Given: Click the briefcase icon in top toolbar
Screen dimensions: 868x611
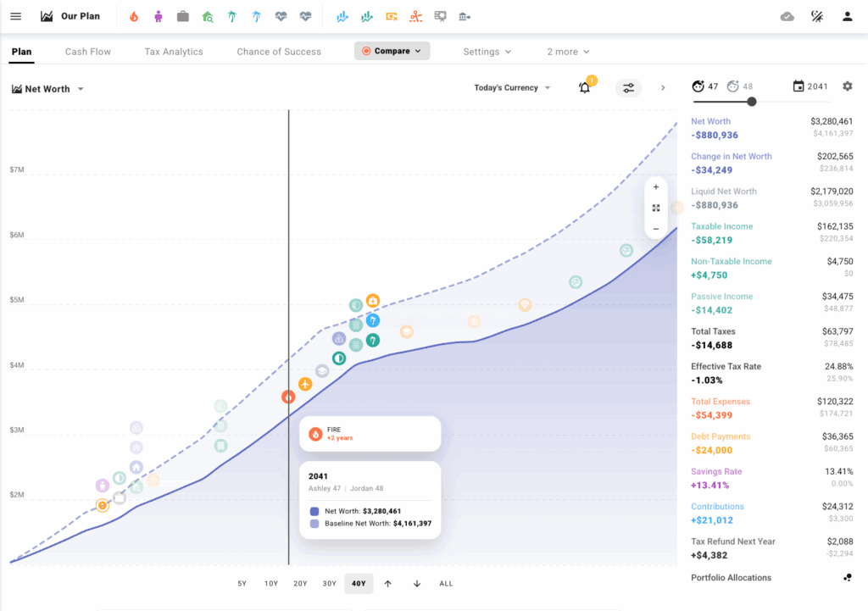Looking at the screenshot, I should (x=183, y=16).
